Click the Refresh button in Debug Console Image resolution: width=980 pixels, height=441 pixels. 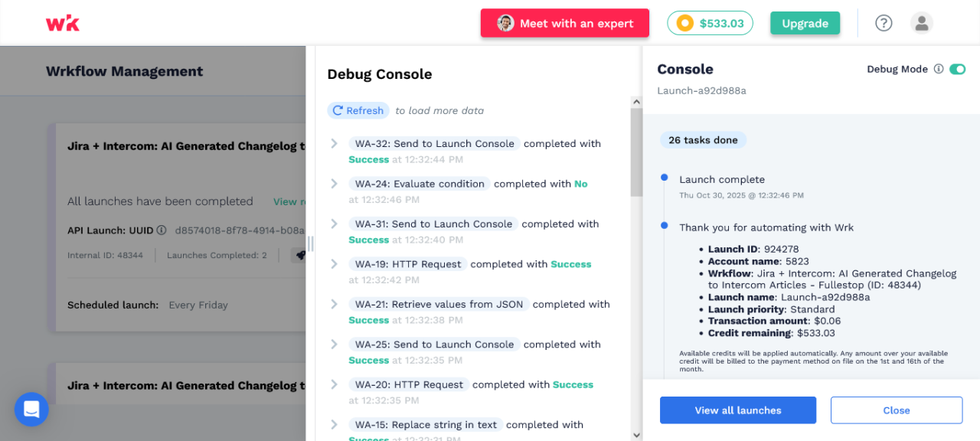pos(358,110)
